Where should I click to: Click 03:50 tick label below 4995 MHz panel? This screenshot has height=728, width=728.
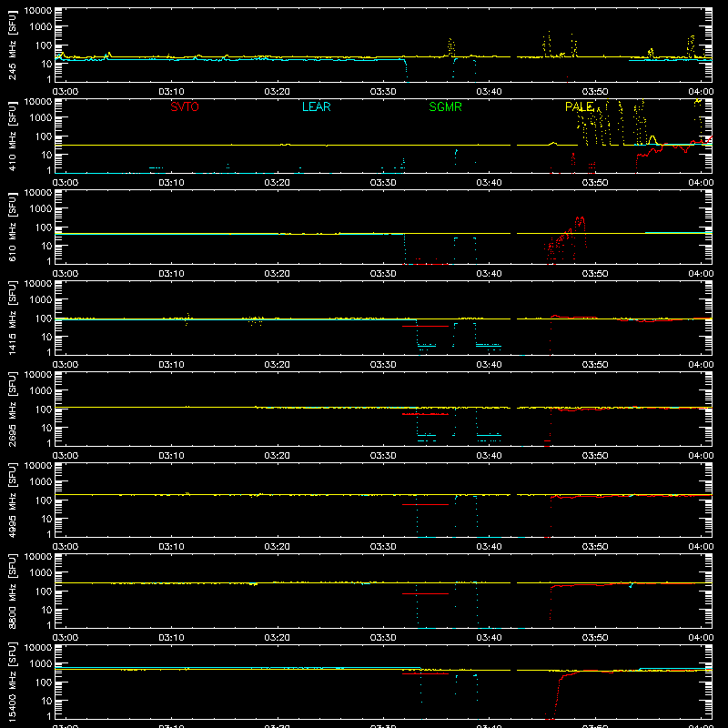595,547
